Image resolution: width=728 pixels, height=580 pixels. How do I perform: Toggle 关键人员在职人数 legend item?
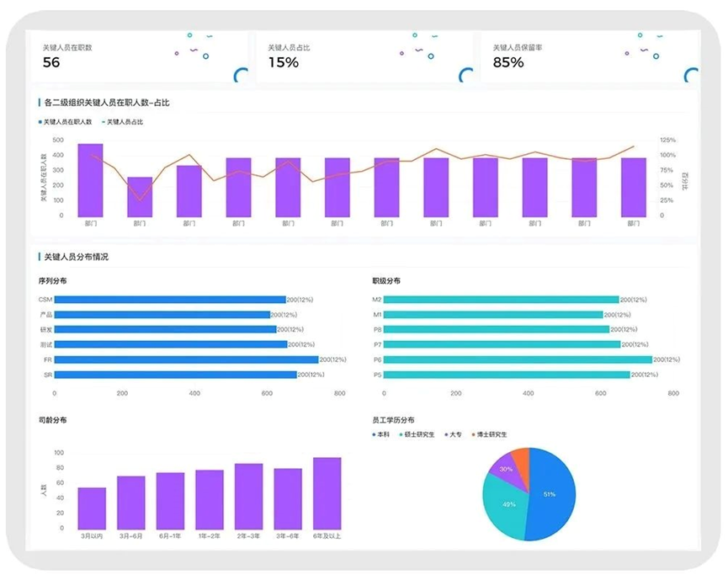[65, 122]
